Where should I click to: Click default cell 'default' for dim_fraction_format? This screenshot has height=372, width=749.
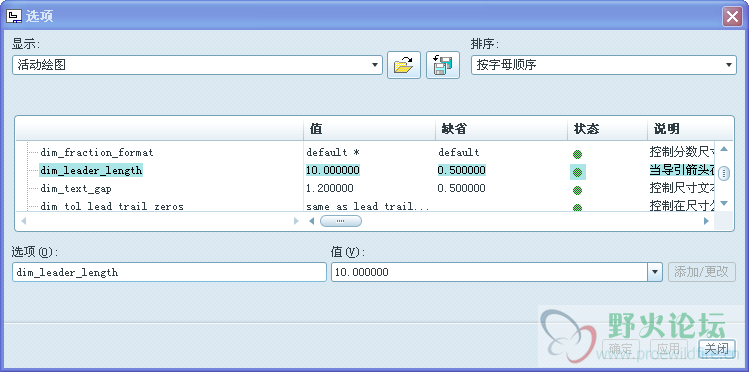[459, 153]
